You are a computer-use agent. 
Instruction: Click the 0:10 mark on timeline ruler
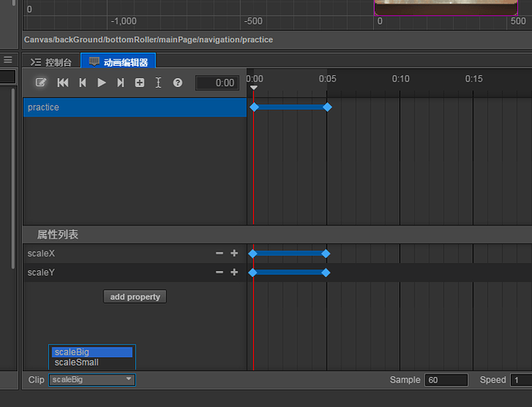[x=400, y=79]
